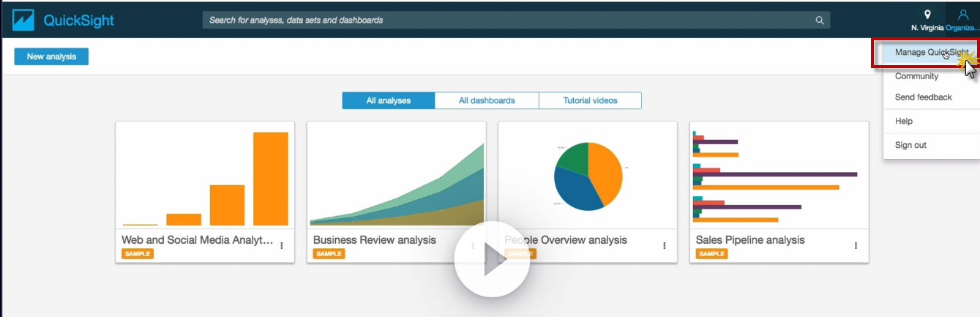Select Send feedback menu entry
This screenshot has width=980, height=317.
(923, 97)
